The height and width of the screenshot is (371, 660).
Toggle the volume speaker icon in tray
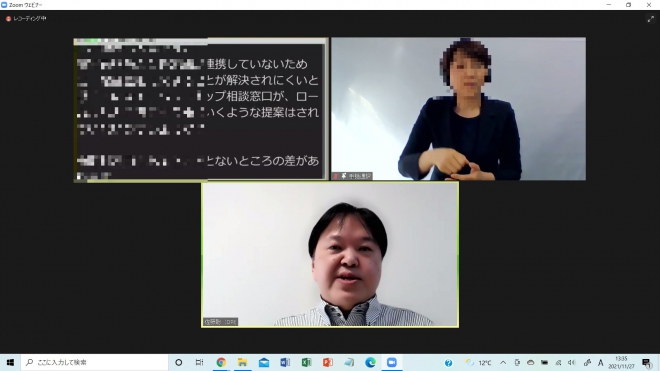pyautogui.click(x=572, y=363)
